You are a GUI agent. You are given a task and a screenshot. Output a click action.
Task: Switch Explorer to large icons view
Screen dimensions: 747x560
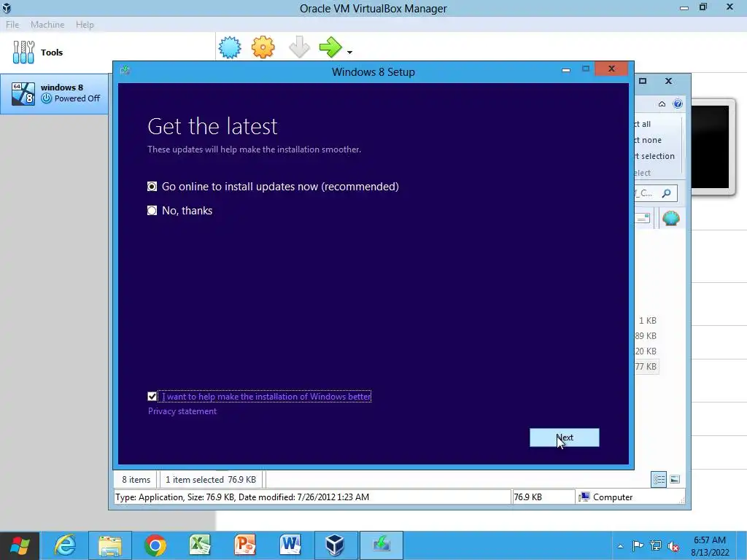point(675,479)
